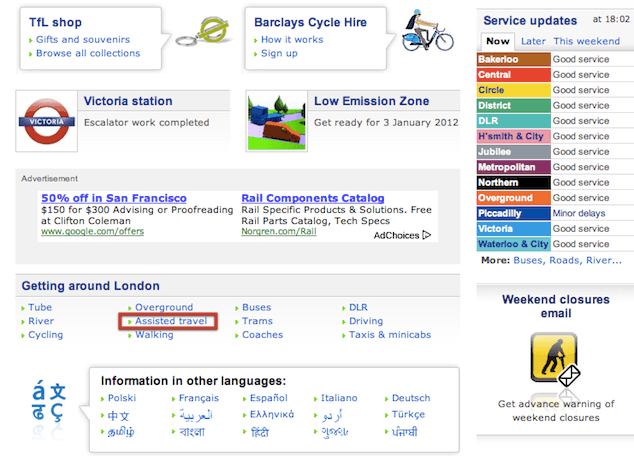Click the Central line red bar
Viewport: 634px width, 456px height.
(x=514, y=75)
